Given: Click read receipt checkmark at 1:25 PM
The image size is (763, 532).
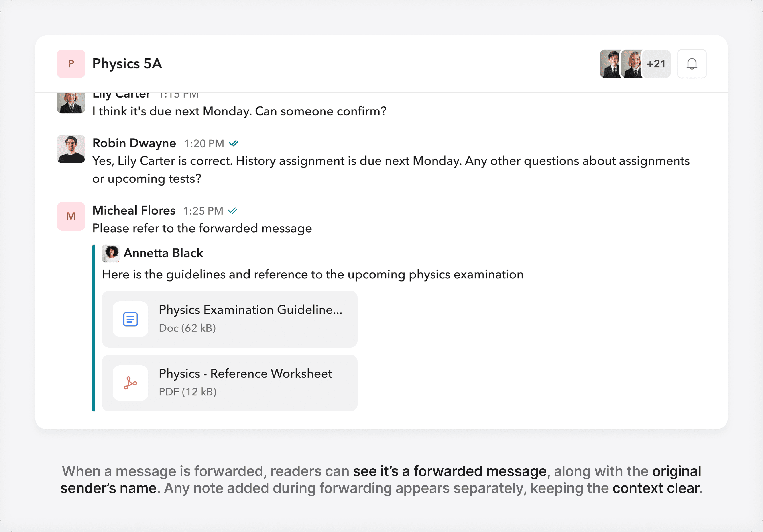Looking at the screenshot, I should (x=233, y=211).
